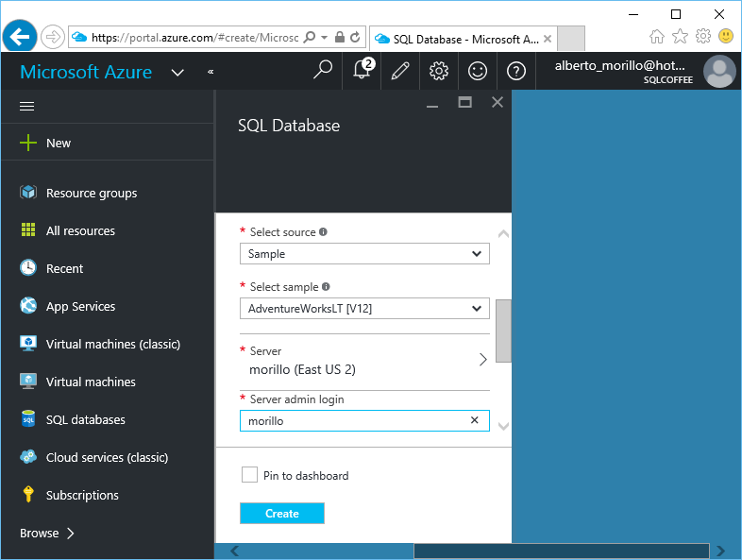
Task: Switch to SQL Database browser tab
Action: click(464, 39)
